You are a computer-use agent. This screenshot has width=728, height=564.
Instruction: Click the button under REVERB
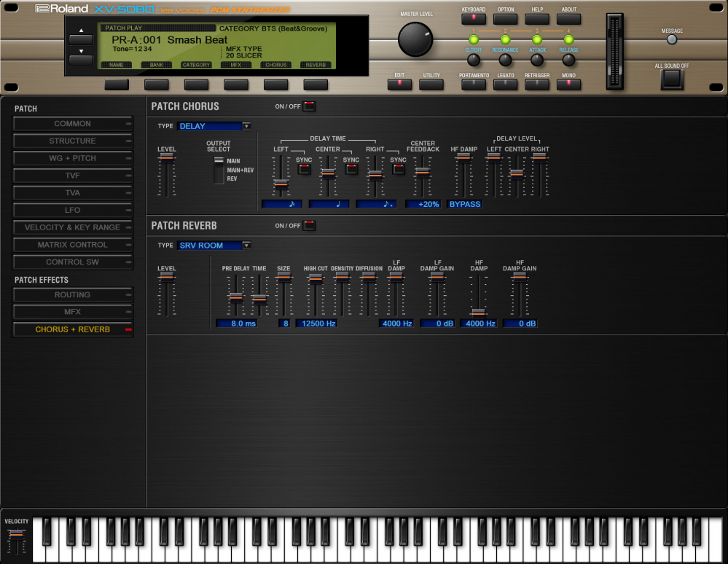click(316, 85)
